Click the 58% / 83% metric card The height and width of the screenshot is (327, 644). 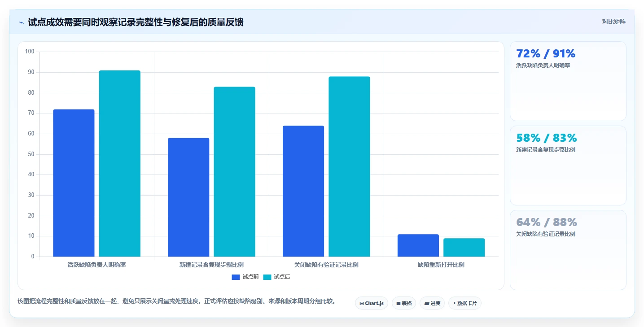[x=568, y=166]
